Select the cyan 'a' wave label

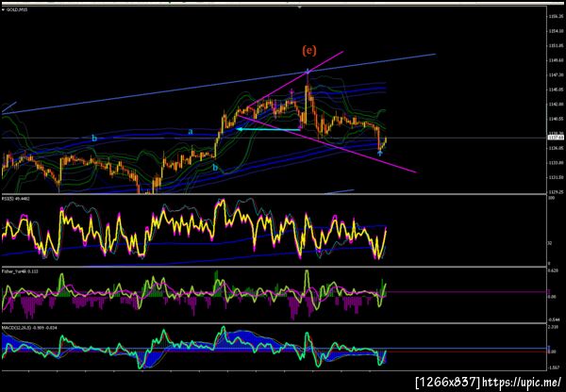(x=191, y=132)
